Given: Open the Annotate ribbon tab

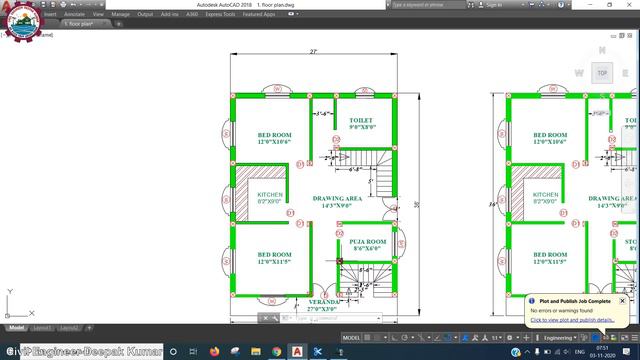Looking at the screenshot, I should coord(74,14).
